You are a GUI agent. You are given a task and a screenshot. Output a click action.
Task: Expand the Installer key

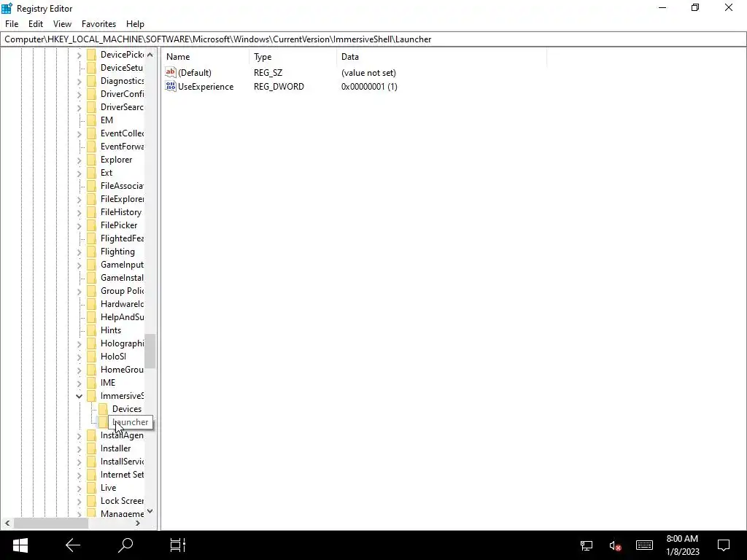click(x=79, y=448)
